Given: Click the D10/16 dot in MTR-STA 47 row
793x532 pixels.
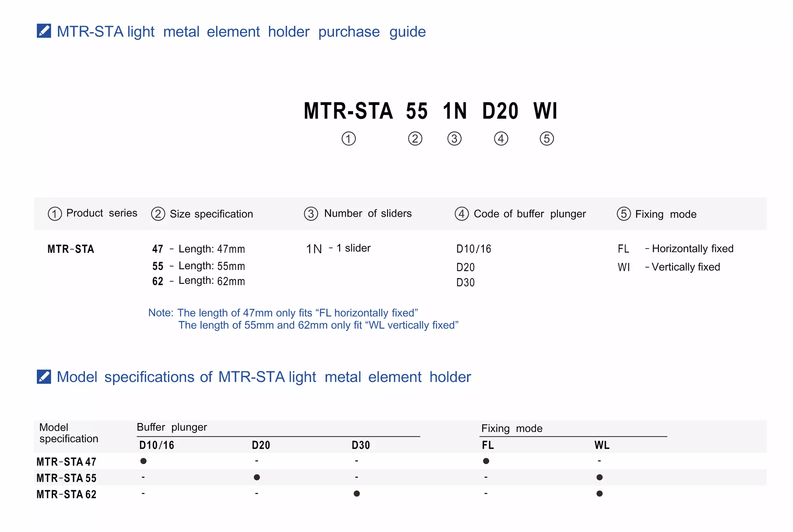Looking at the screenshot, I should (143, 461).
